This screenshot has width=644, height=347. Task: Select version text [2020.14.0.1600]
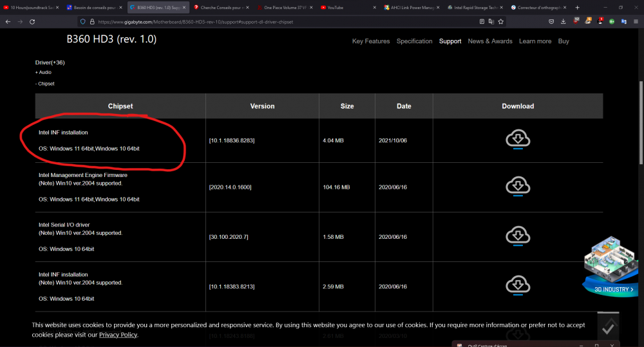pyautogui.click(x=230, y=187)
